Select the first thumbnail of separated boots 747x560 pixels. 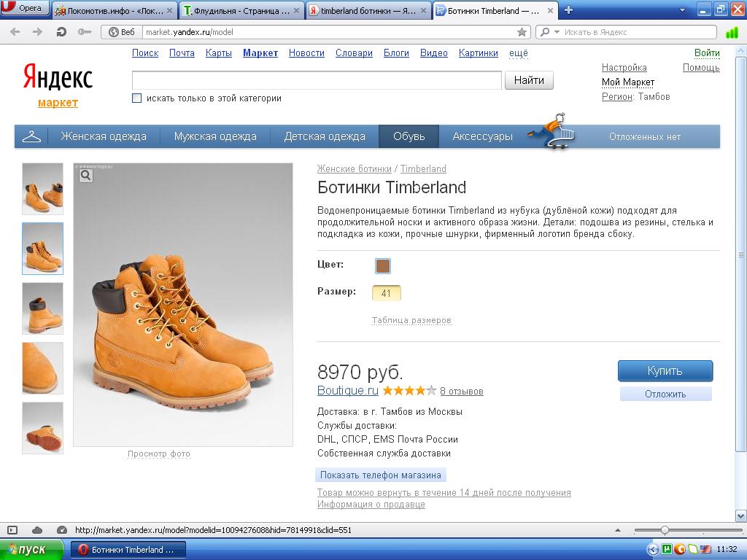tap(42, 189)
